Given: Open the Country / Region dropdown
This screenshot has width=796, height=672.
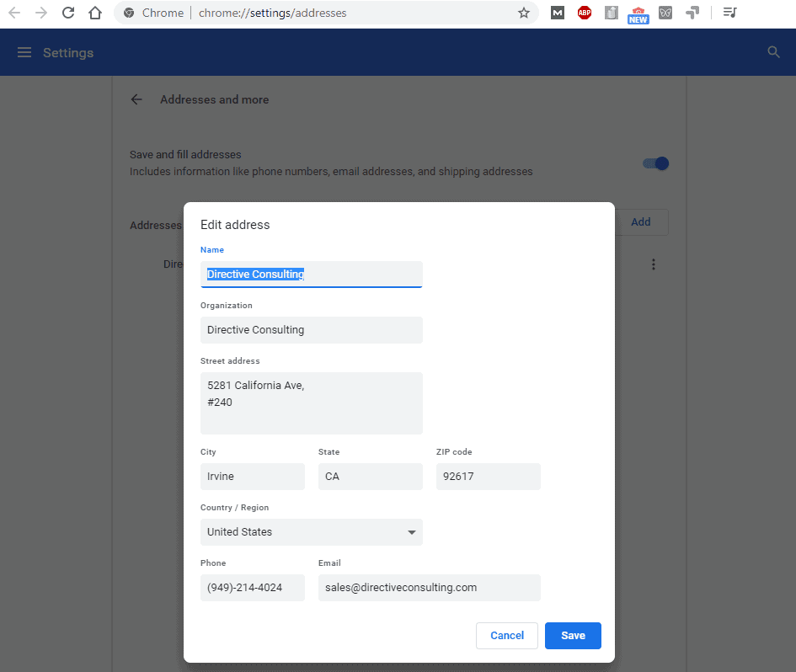Looking at the screenshot, I should tap(311, 532).
